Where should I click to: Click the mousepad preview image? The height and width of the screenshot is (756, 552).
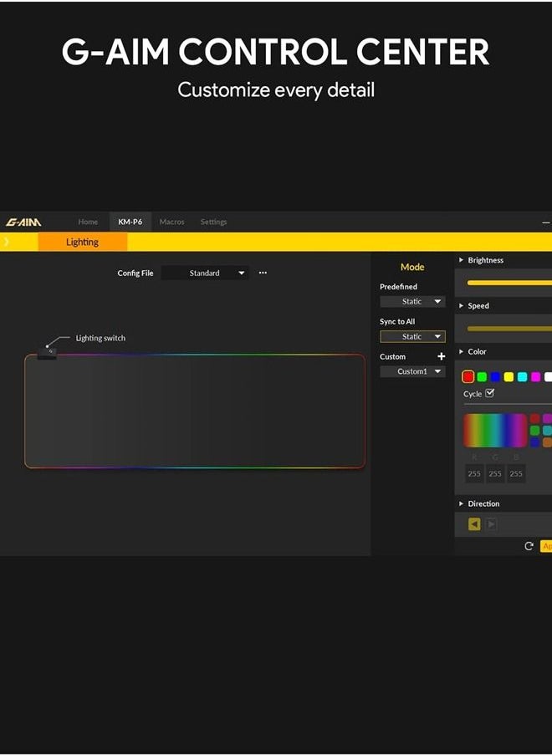195,411
